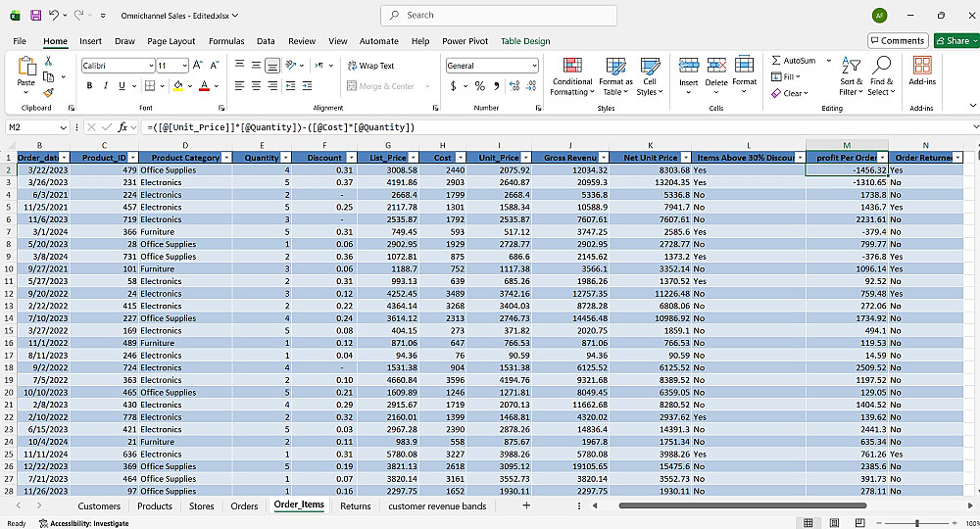The width and height of the screenshot is (980, 529).
Task: Switch to the Returns sheet tab
Action: pos(355,506)
